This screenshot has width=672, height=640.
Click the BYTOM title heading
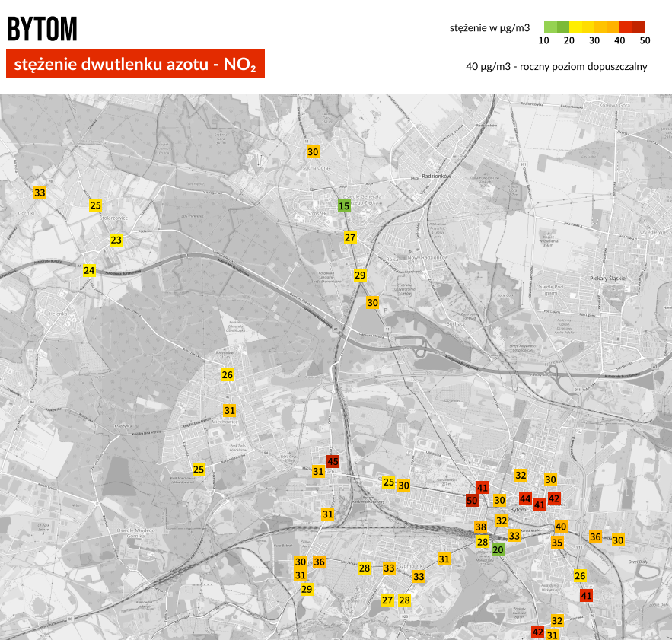point(42,29)
